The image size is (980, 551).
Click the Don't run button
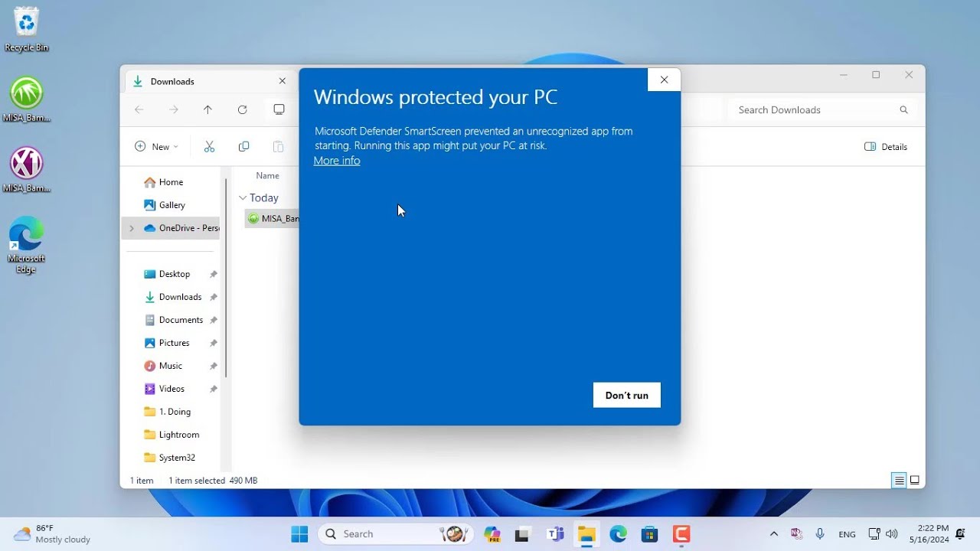click(626, 395)
